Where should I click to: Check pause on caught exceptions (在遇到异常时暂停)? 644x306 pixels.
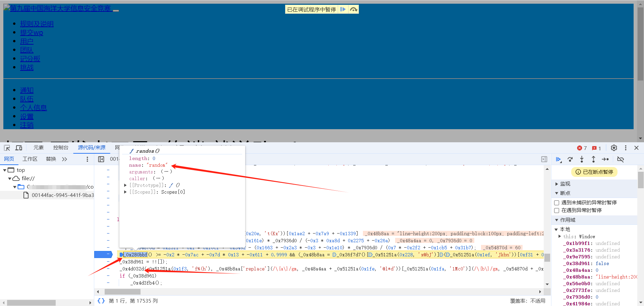557,210
